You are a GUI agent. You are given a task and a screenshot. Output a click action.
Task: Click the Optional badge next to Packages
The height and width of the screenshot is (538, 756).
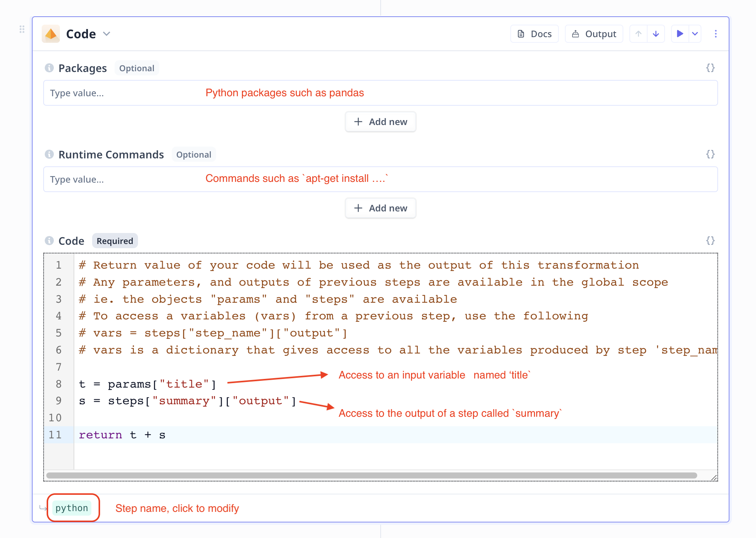[x=136, y=68]
